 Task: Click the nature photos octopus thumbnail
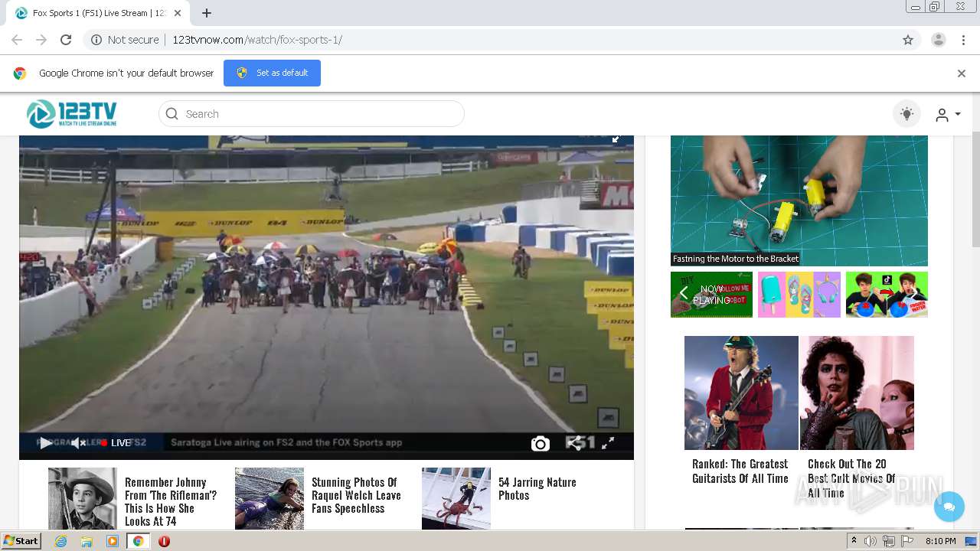tap(456, 498)
